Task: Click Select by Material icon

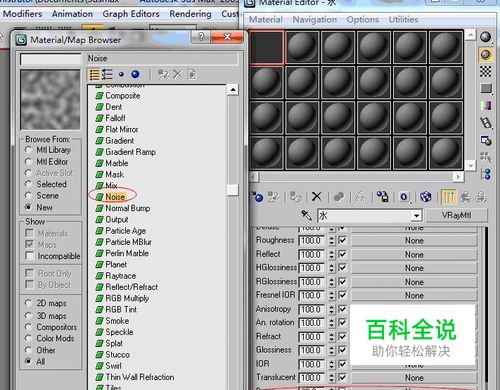Action: [x=486, y=157]
